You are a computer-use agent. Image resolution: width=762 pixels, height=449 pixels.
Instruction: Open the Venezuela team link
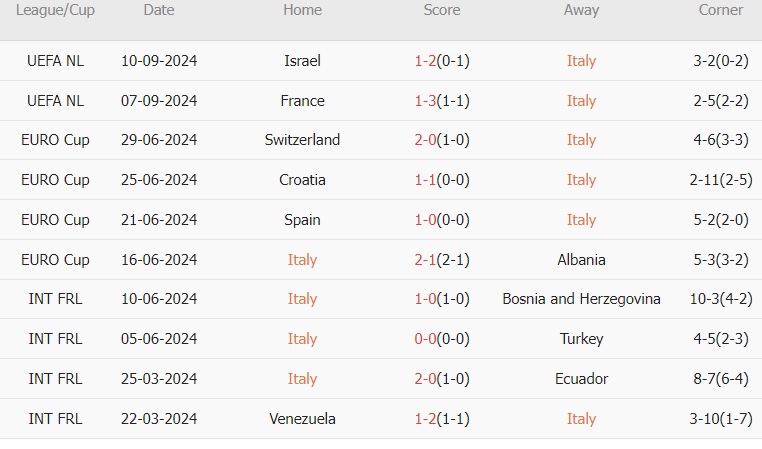click(x=302, y=419)
